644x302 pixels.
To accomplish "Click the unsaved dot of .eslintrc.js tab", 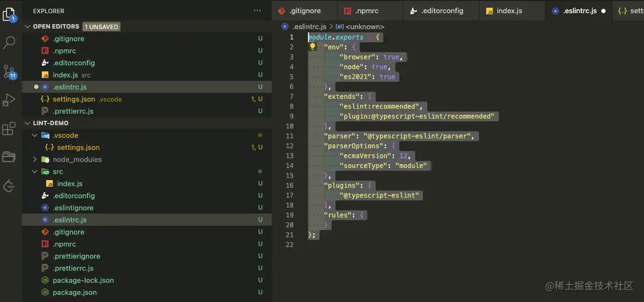I will tap(603, 11).
